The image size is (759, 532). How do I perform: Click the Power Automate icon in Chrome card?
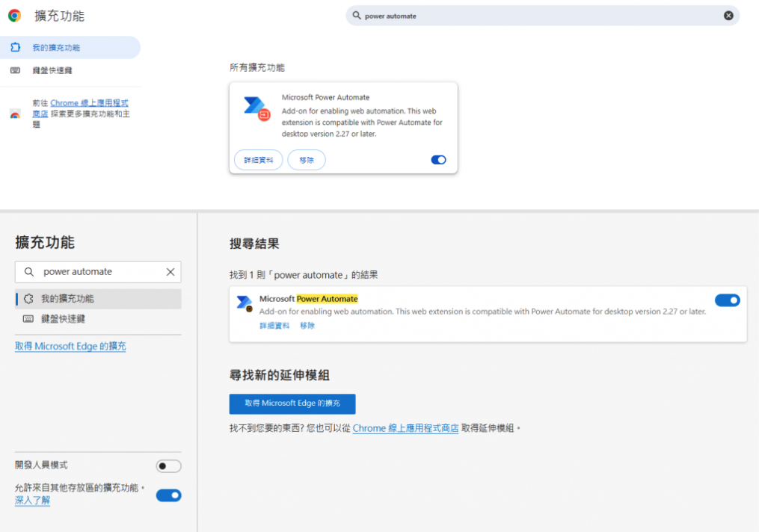tap(256, 109)
